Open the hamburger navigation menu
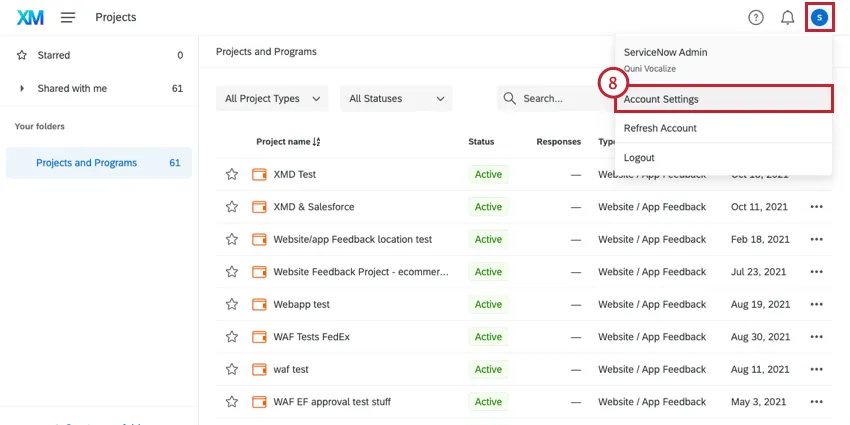 tap(68, 17)
